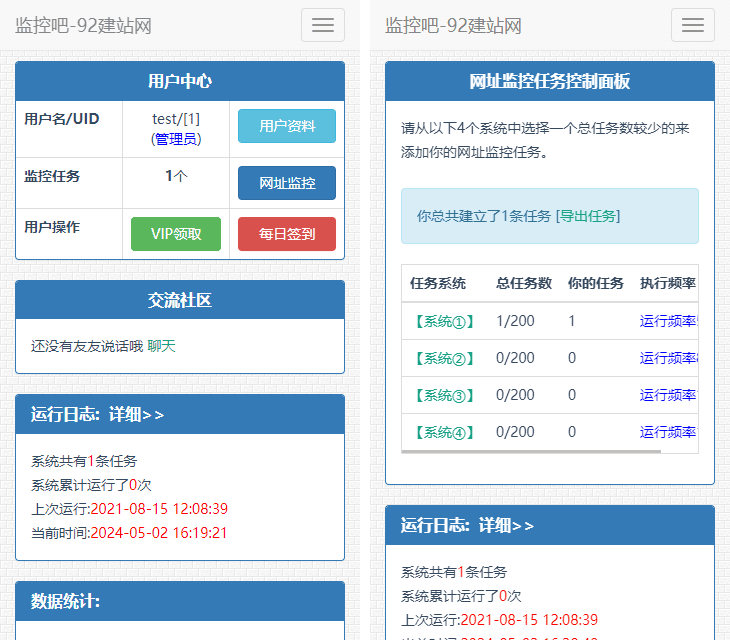Select 系统① in the task table
730x640 pixels.
443,321
